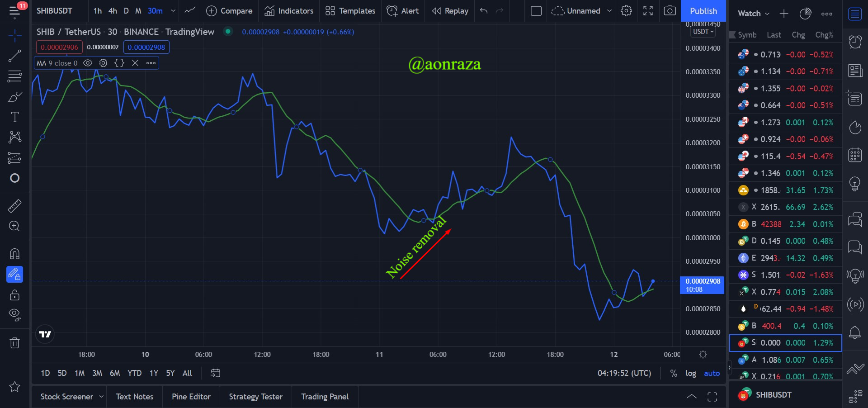Screen dimensions: 868x408
Task: Undo the last chart action
Action: point(484,11)
